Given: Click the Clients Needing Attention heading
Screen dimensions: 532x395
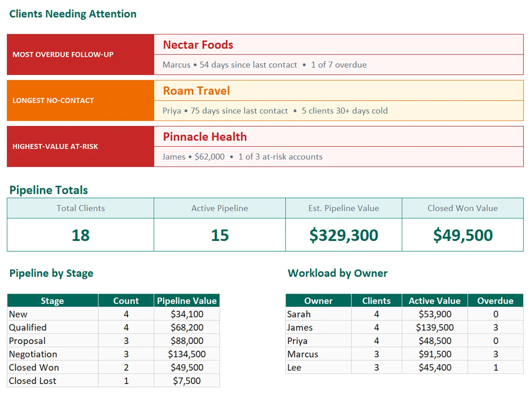Looking at the screenshot, I should (72, 14).
